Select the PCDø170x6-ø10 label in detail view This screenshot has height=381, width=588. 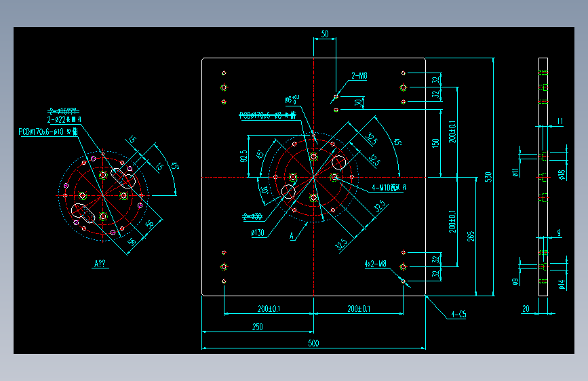(x=48, y=132)
